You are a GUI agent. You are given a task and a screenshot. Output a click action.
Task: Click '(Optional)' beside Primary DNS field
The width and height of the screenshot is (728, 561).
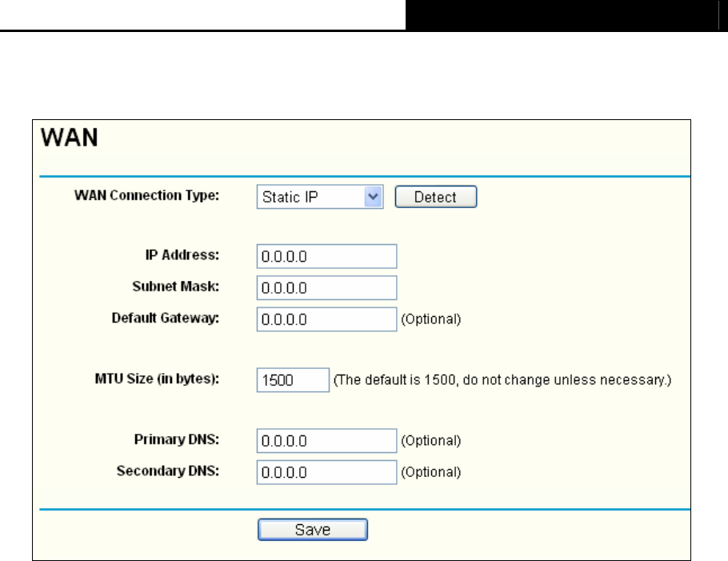point(431,441)
